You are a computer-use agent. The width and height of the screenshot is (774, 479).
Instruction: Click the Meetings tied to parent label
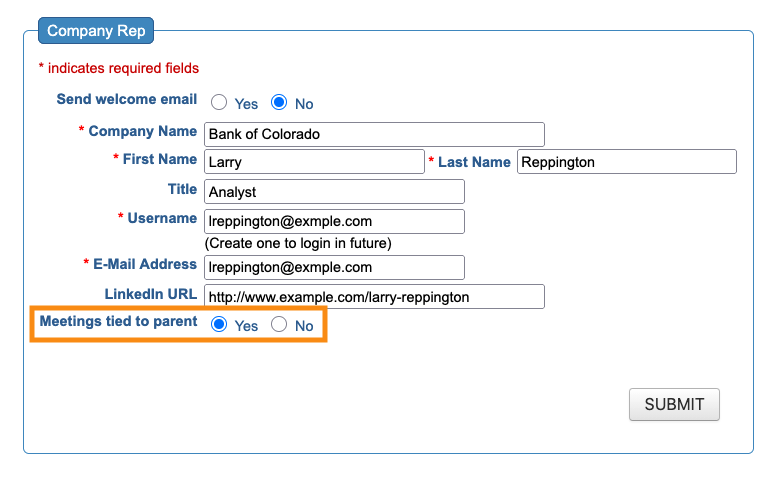[x=118, y=322]
